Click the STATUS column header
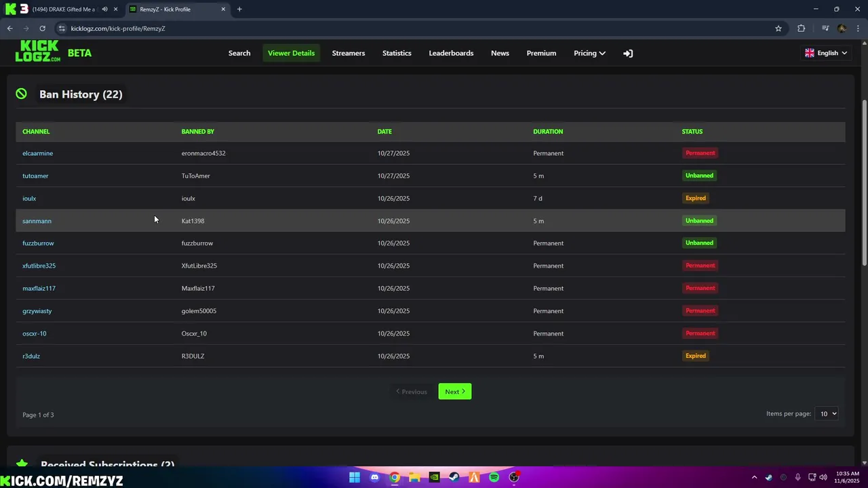This screenshot has width=868, height=488. (x=692, y=131)
